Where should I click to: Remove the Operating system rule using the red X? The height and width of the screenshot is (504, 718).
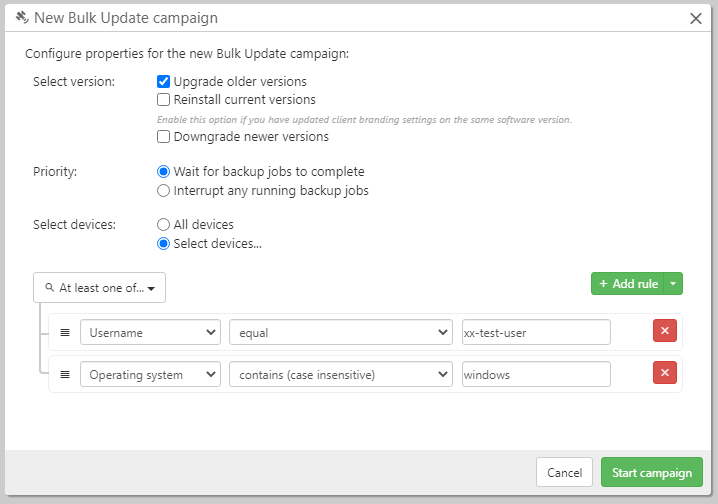pos(664,373)
